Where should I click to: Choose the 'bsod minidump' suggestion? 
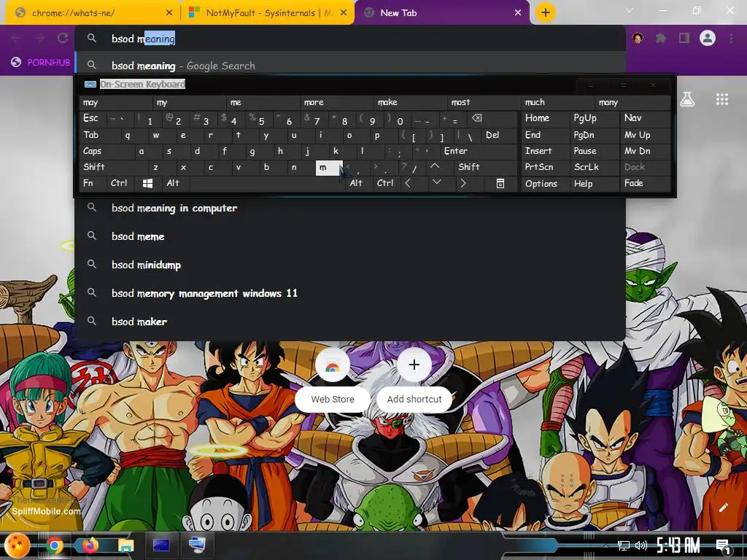[350, 265]
